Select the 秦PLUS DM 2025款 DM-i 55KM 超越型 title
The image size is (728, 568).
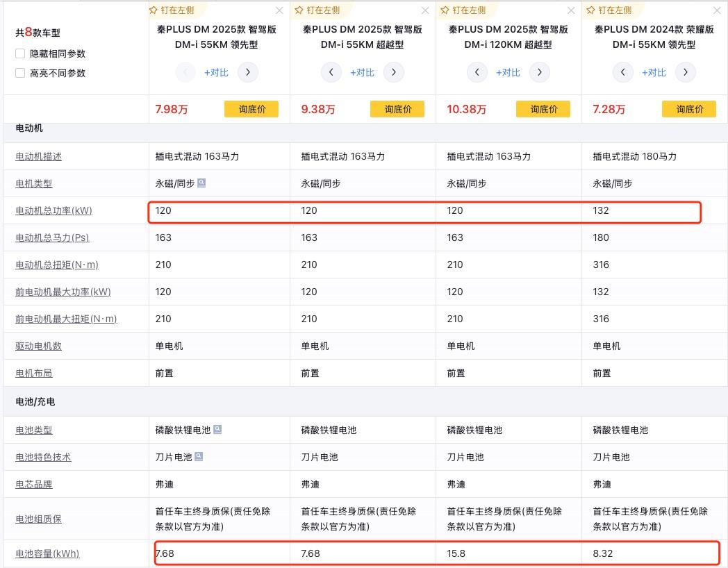pos(362,37)
